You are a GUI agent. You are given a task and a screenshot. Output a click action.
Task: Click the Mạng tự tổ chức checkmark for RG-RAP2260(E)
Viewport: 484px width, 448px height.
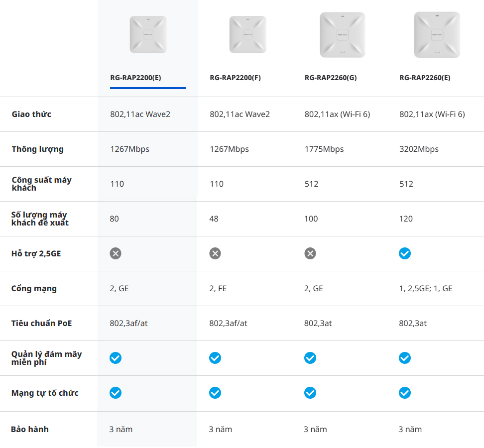pos(405,393)
